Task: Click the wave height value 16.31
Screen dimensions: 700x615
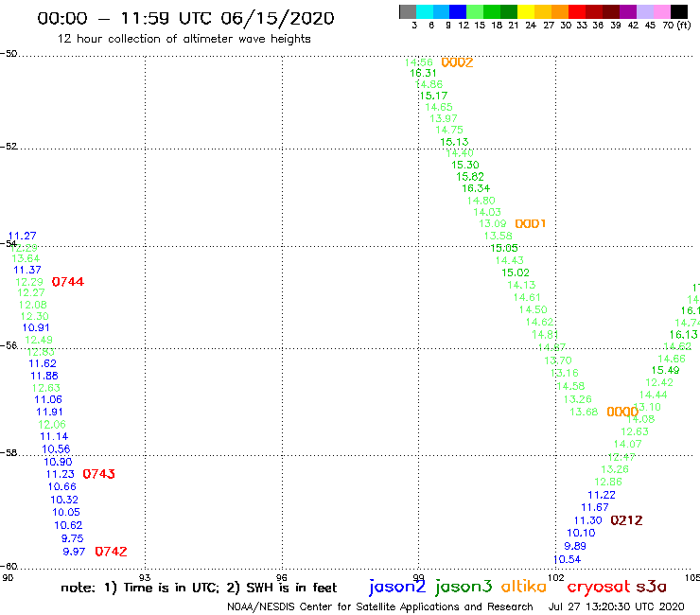Action: (423, 73)
